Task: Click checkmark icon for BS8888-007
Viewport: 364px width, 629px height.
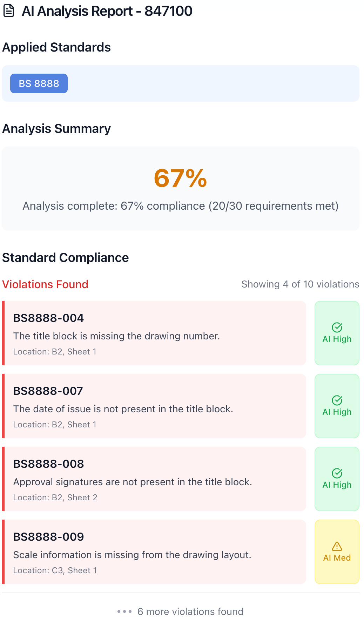Action: point(337,400)
